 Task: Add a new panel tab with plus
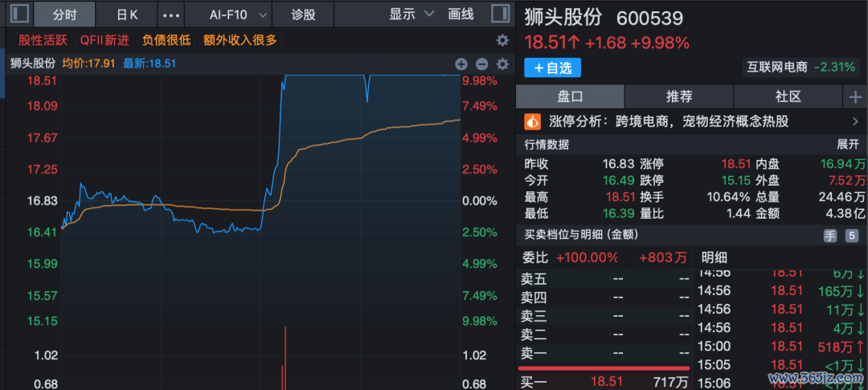tap(854, 97)
